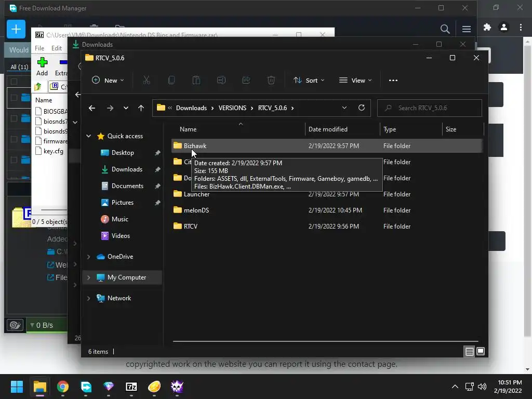Open Chrome three-dot menu
The image size is (532, 399).
pos(521,27)
